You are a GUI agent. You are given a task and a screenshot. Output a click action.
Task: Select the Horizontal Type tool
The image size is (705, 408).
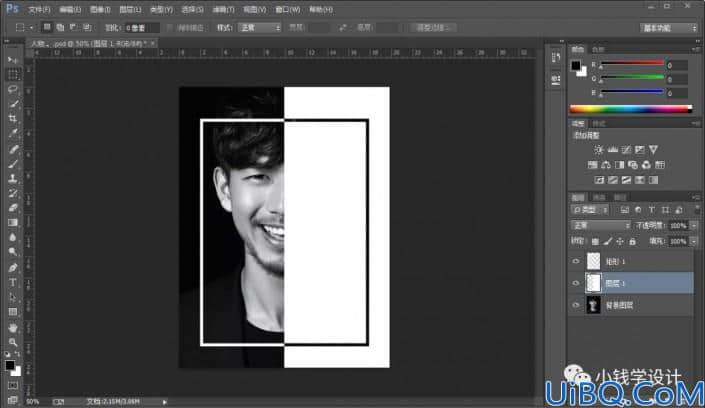(x=13, y=282)
